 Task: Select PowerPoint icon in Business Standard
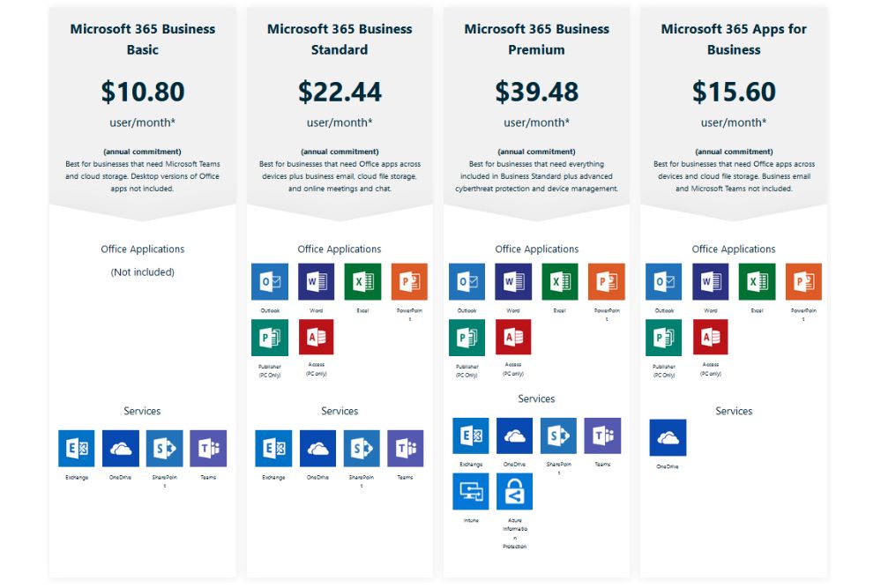(409, 282)
